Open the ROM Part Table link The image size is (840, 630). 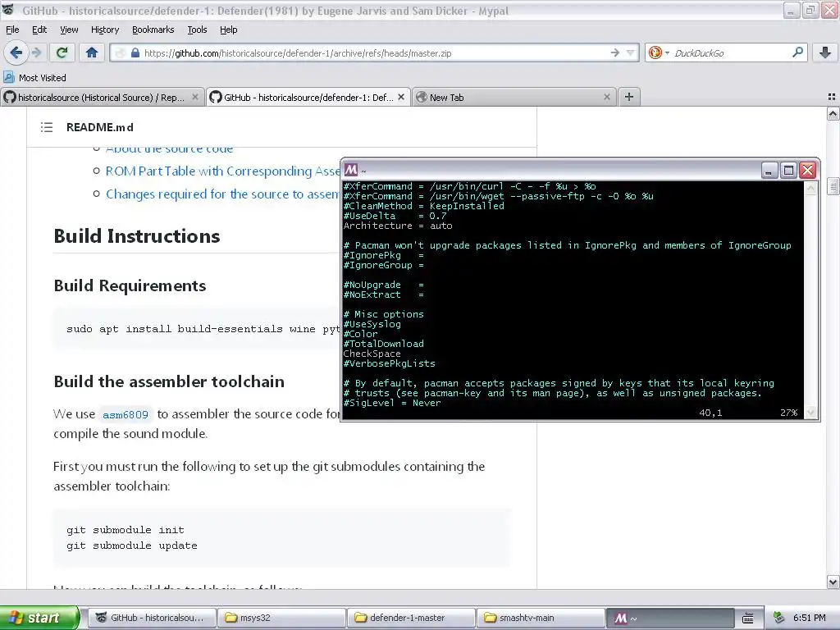tap(223, 171)
